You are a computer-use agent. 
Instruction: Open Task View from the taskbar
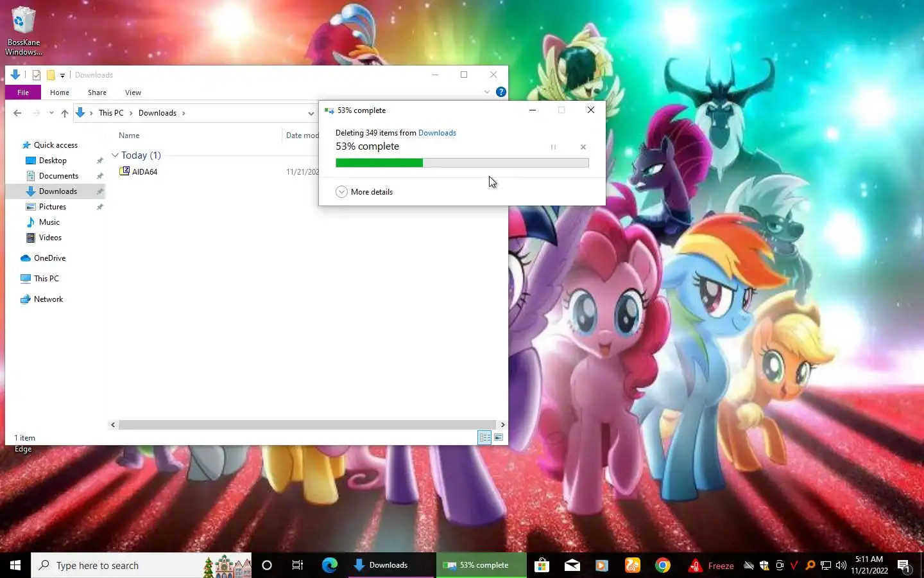[x=298, y=565]
